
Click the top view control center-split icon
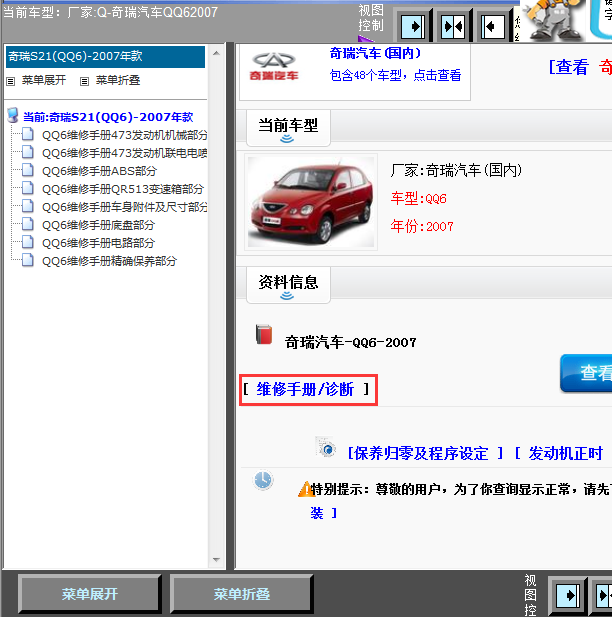(453, 26)
